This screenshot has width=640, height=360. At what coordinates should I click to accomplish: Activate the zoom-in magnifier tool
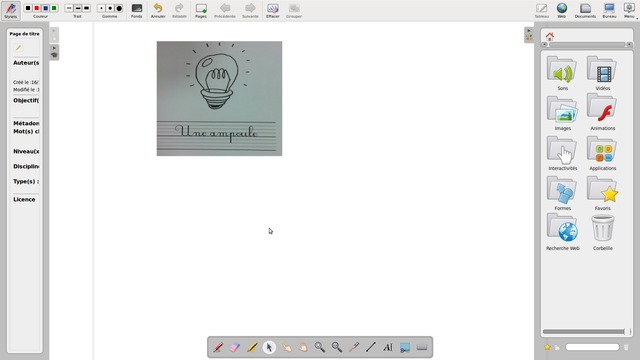pos(320,347)
